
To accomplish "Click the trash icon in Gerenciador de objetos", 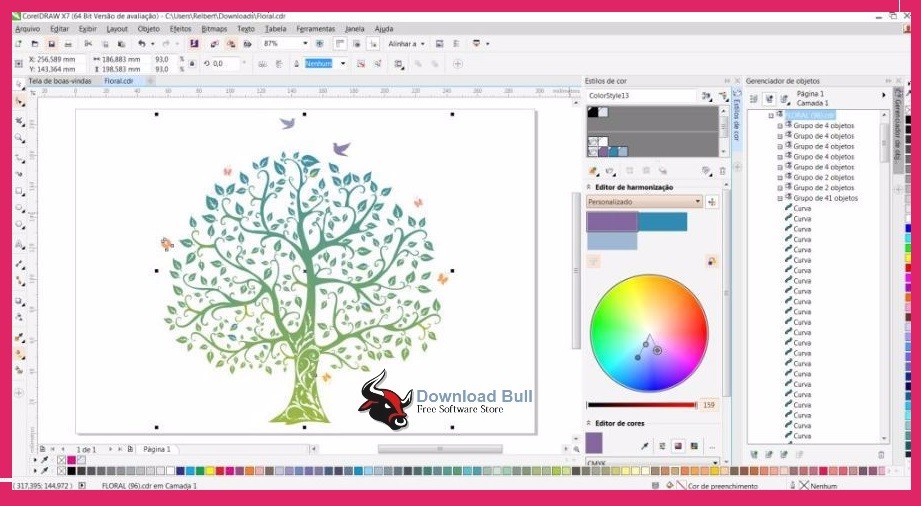I will click(881, 455).
